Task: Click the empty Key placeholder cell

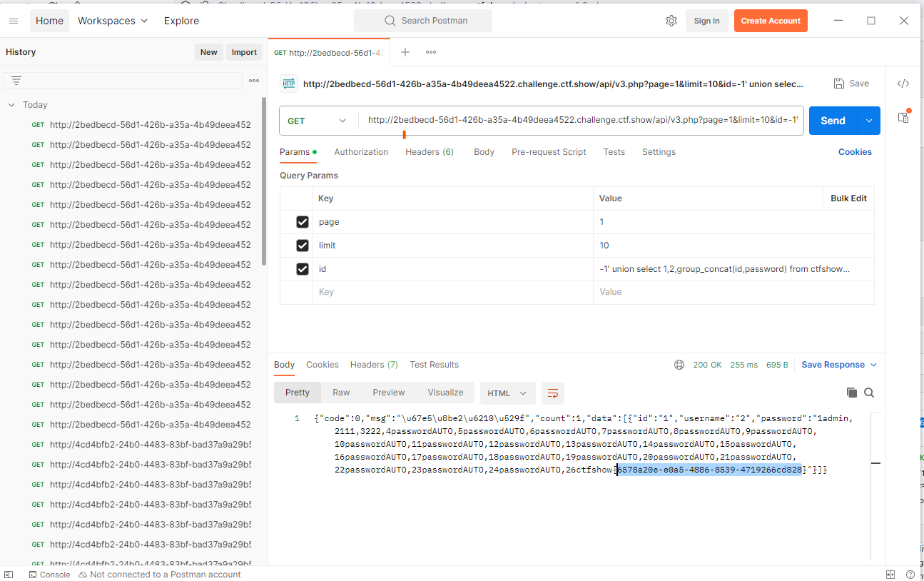Action: click(x=452, y=292)
